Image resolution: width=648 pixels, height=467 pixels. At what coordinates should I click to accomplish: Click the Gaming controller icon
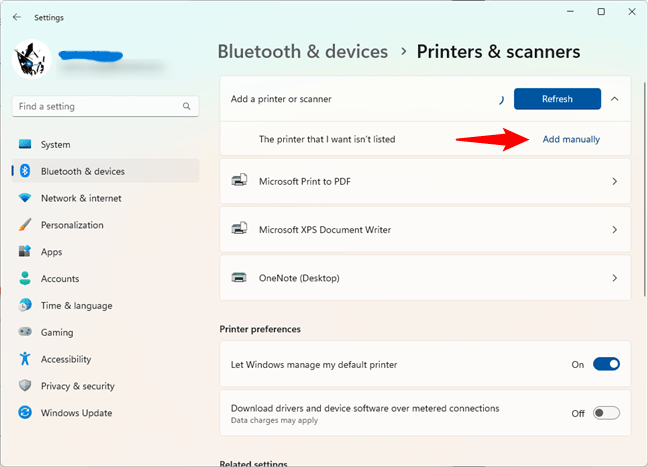pyautogui.click(x=25, y=331)
